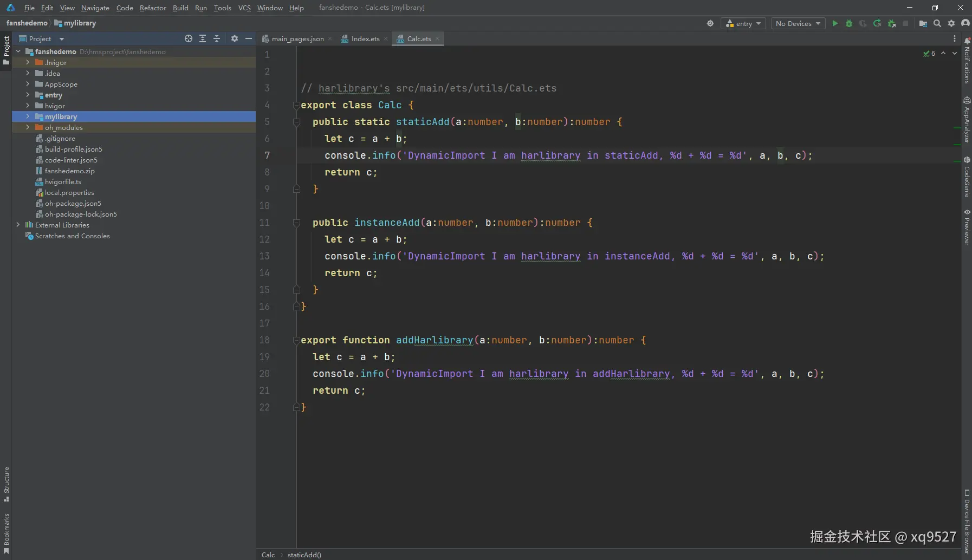Close the main_pages.json tab
The image size is (972, 560).
click(x=330, y=38)
